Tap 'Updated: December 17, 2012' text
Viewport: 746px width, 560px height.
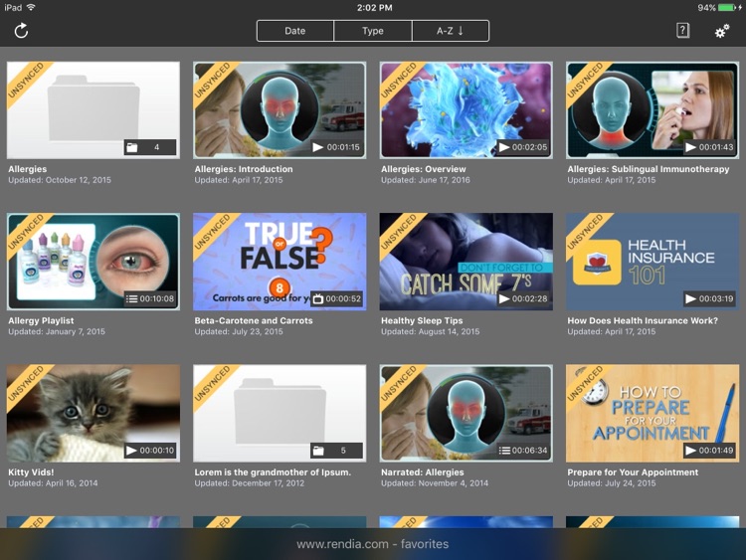250,483
